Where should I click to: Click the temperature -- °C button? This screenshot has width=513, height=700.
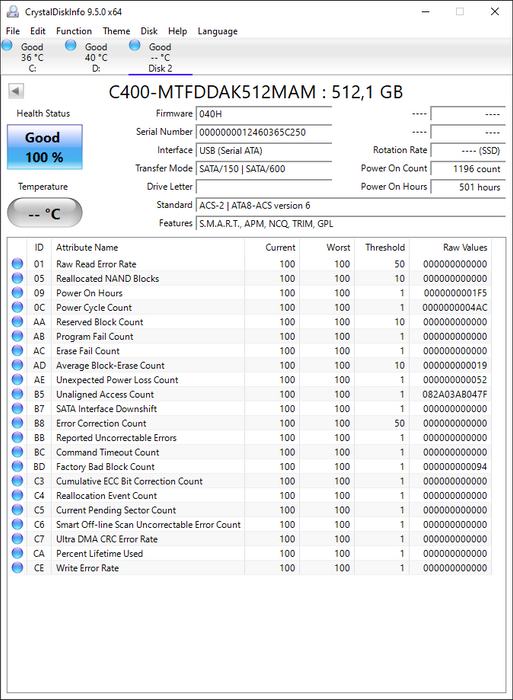pyautogui.click(x=45, y=213)
